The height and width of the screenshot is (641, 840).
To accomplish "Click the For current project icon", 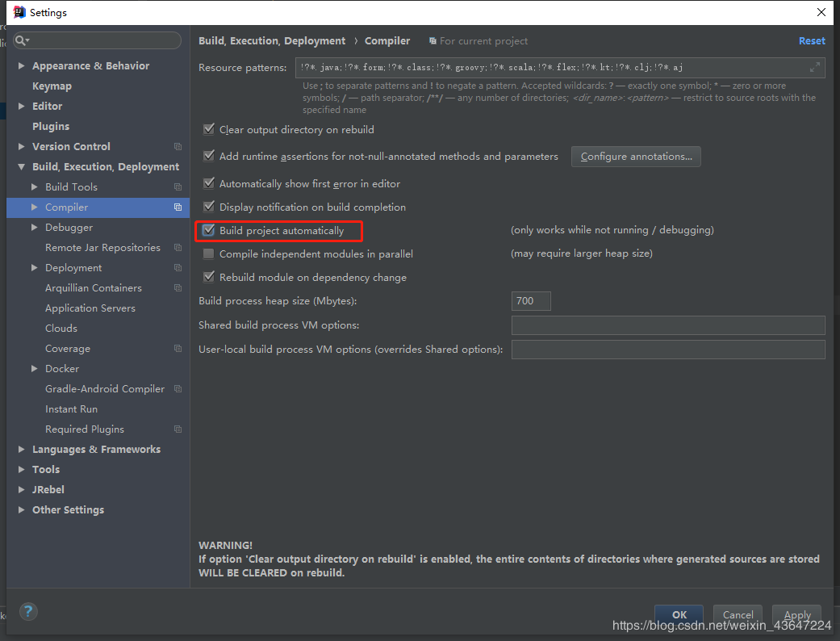I will (433, 40).
